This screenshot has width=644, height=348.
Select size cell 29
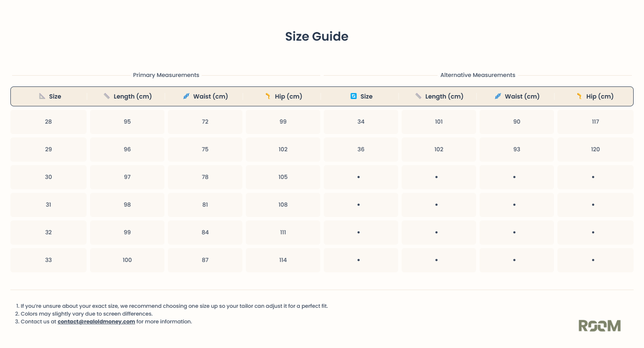pos(48,150)
